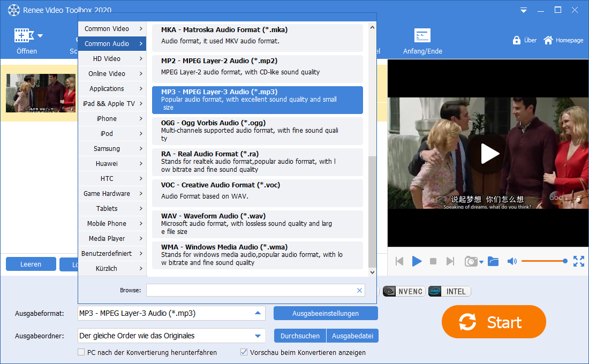
Task: Open the iPhone category
Action: pyautogui.click(x=112, y=119)
